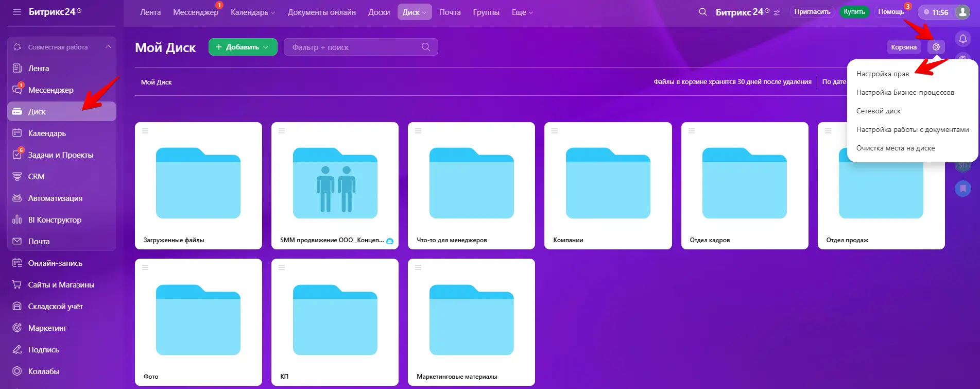The height and width of the screenshot is (389, 980).
Task: Click the gear settings icon beside Корзина
Action: [x=936, y=47]
